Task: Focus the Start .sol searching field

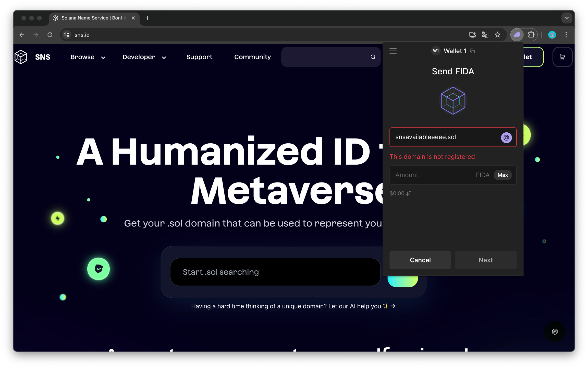Action: [275, 272]
